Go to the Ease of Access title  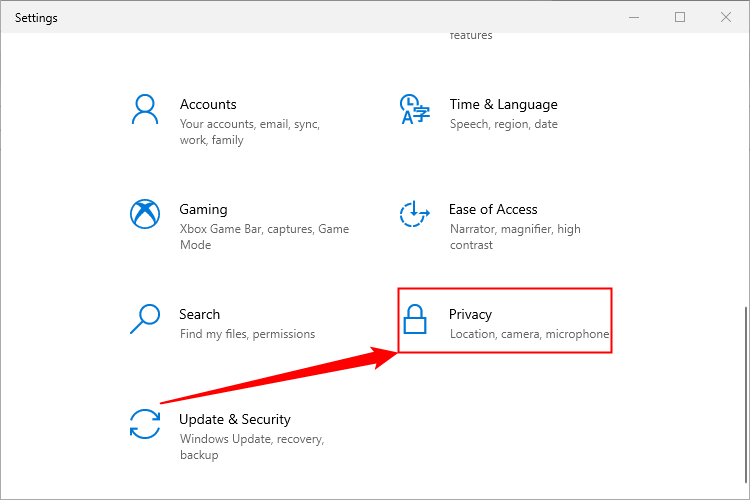tap(493, 209)
